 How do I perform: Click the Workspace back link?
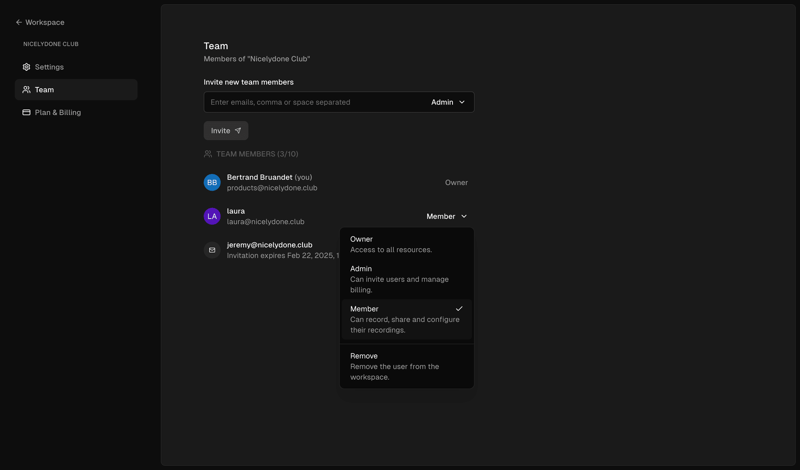pos(40,22)
